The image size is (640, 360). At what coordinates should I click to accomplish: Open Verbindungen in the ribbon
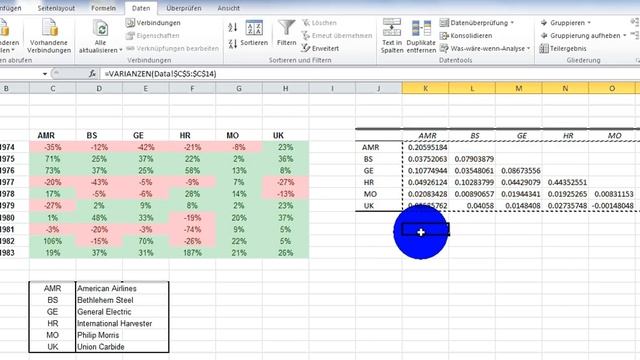point(153,23)
